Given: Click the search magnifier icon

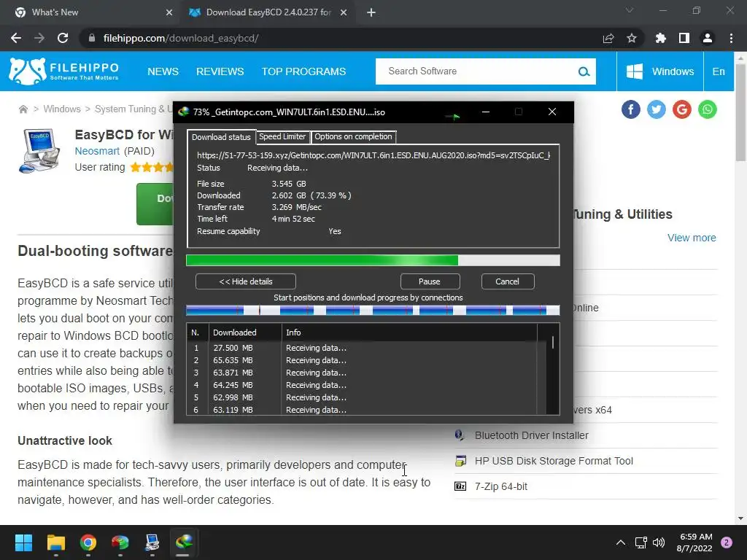Looking at the screenshot, I should 584,71.
